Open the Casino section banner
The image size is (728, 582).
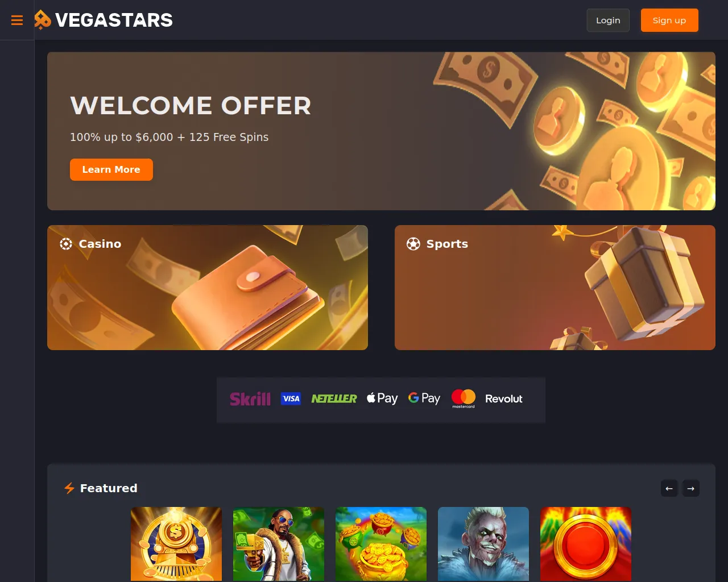click(x=208, y=288)
